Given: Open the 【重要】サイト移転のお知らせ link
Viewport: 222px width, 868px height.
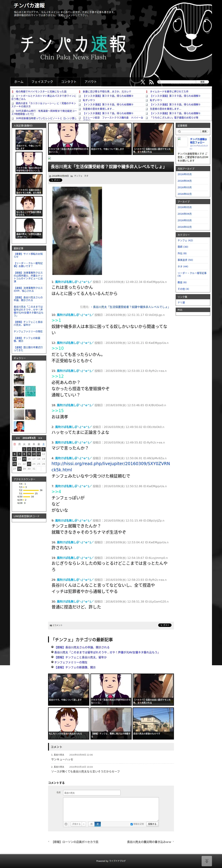Looking at the screenshot, I should click(x=28, y=255).
